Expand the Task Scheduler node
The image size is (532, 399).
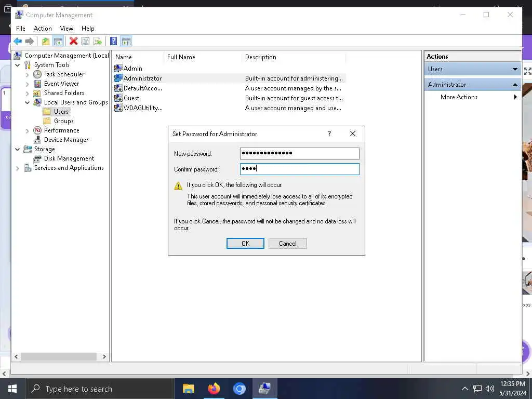tap(27, 75)
